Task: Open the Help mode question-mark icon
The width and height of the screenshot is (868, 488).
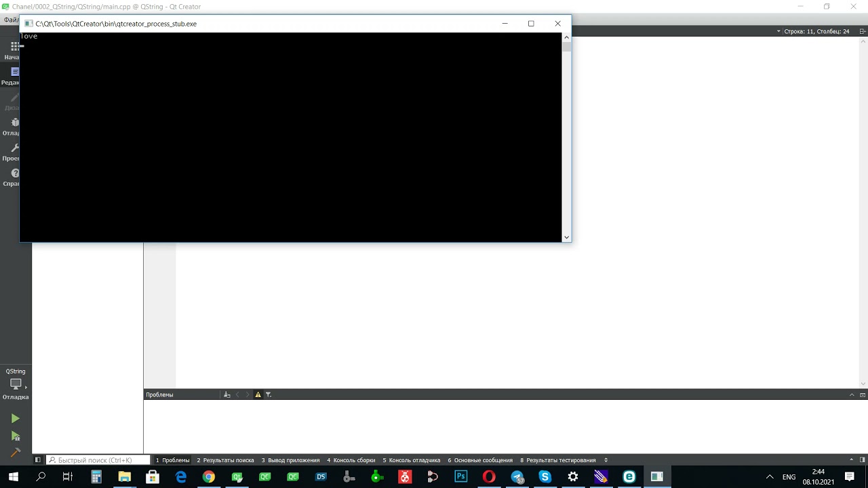Action: tap(15, 174)
